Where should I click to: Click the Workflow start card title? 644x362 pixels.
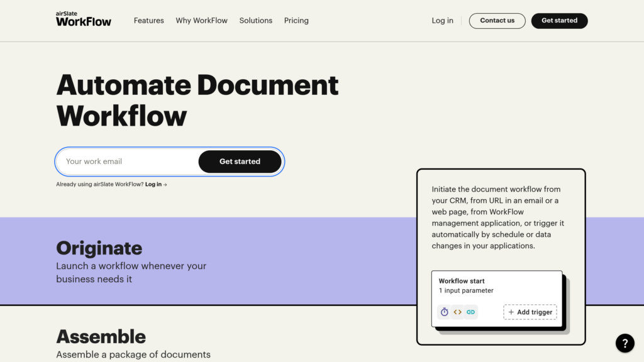tap(461, 281)
